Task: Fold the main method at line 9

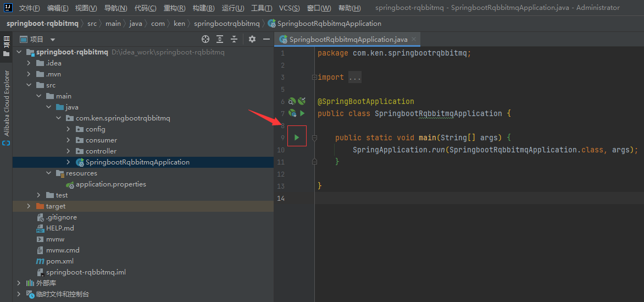Action: coord(314,138)
